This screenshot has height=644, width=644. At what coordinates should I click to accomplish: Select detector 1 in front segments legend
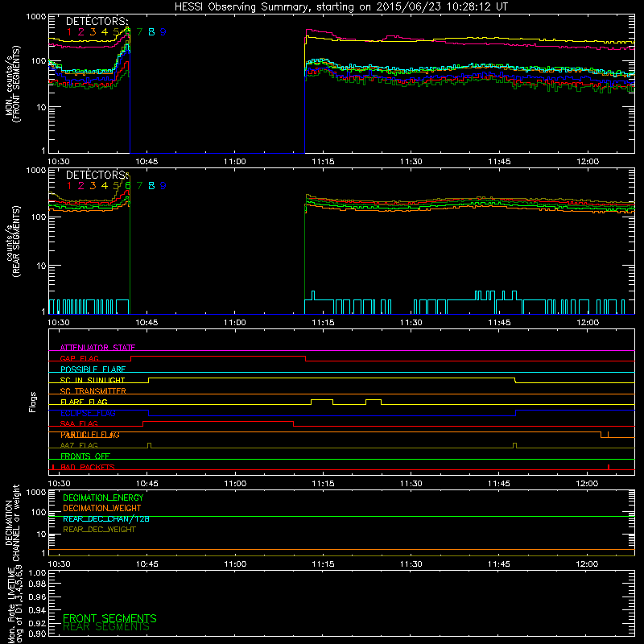coord(69,32)
